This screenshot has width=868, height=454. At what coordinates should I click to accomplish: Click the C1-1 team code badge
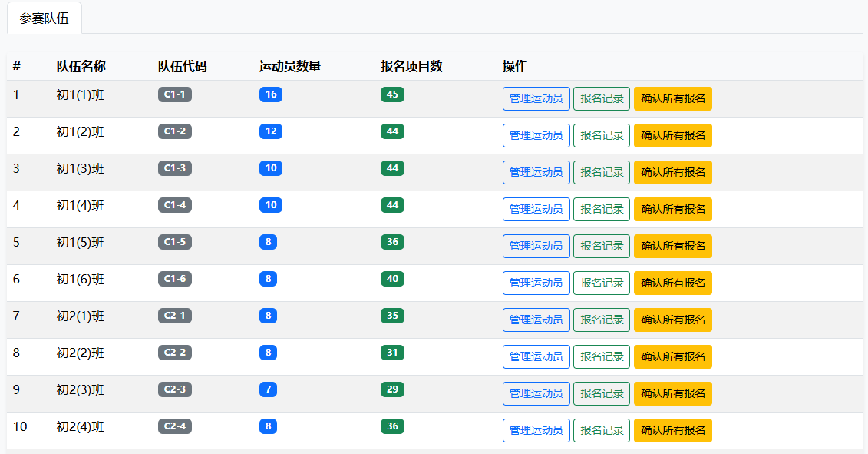(175, 94)
